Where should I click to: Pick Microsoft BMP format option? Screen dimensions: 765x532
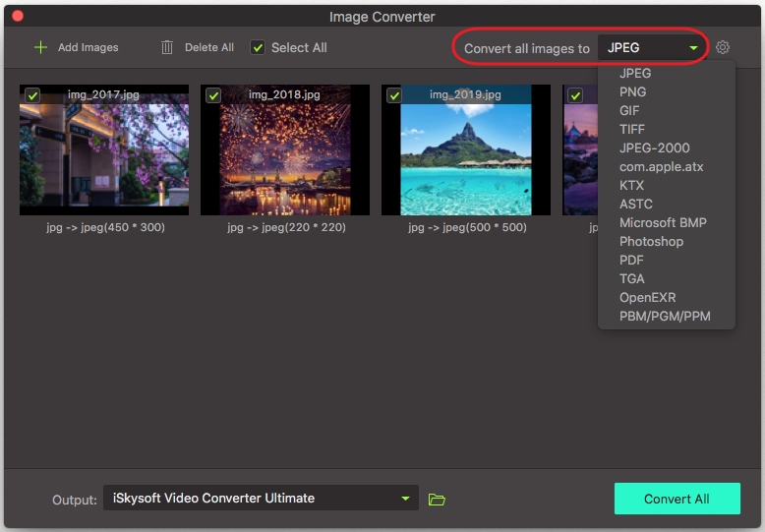tap(663, 222)
